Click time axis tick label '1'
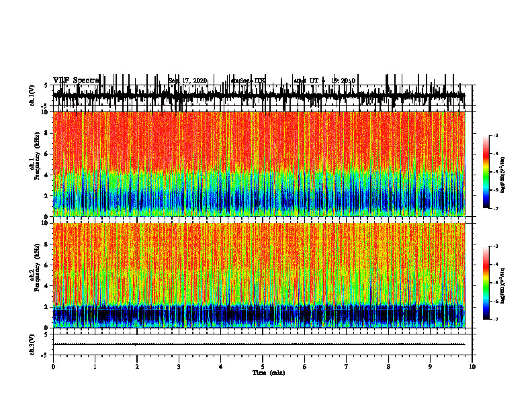This screenshot has height=411, width=532. (x=95, y=367)
